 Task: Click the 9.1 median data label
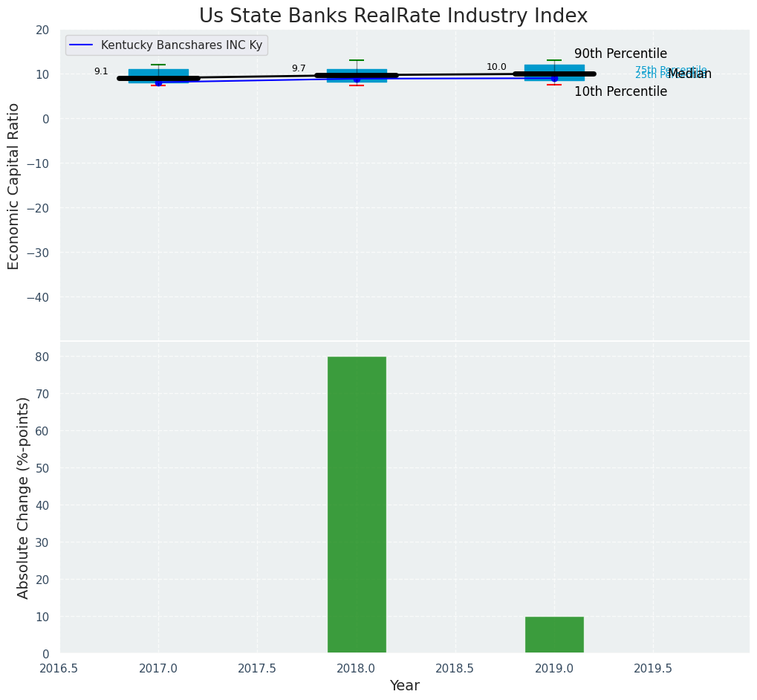(101, 71)
